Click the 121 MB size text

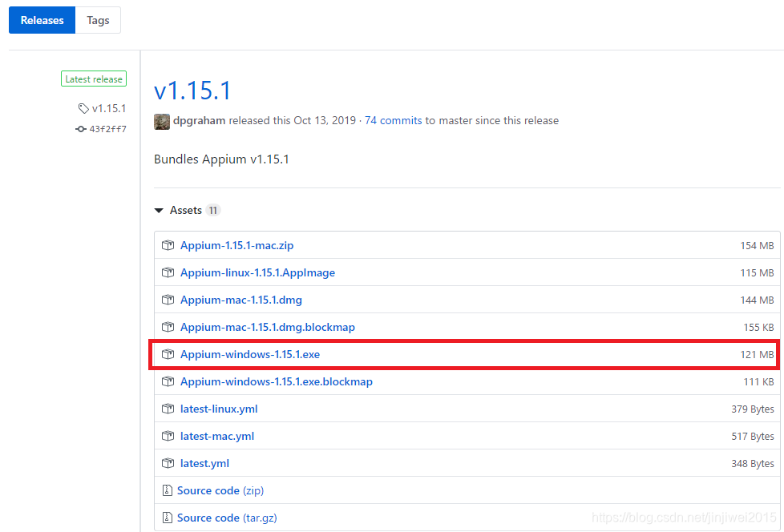coord(757,355)
